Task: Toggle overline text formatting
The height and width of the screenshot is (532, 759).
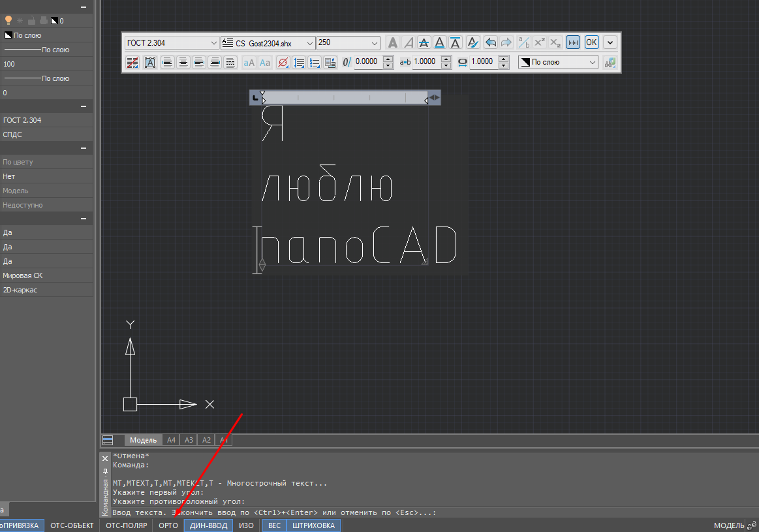Action: (455, 42)
